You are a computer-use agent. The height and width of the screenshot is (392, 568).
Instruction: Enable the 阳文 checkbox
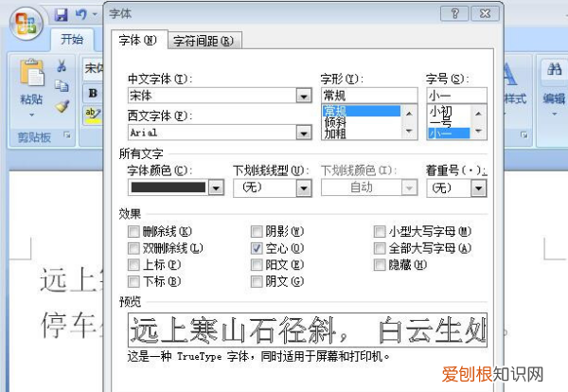257,265
